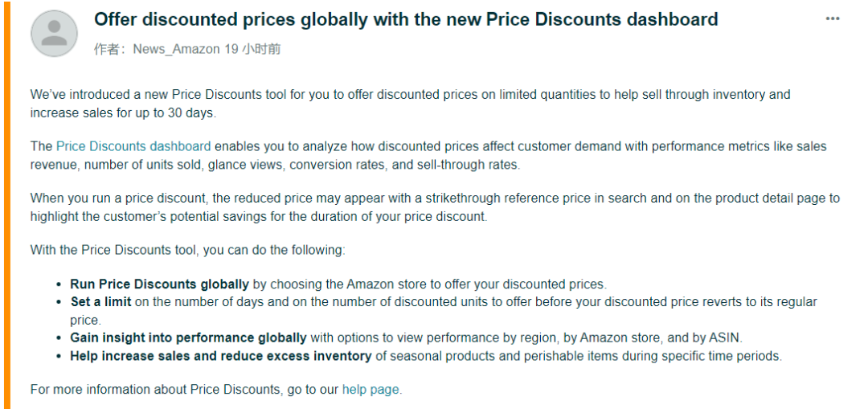Click bold Help increase sales and reduce excess inventory
The image size is (868, 409).
(220, 355)
